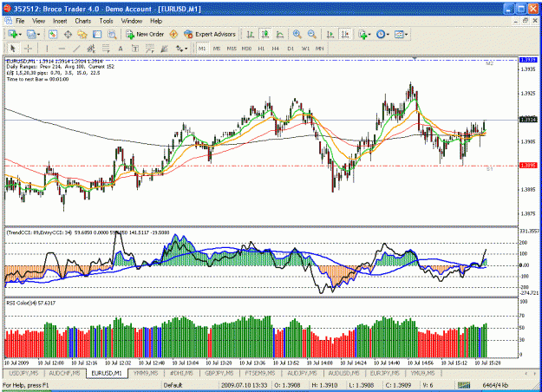This screenshot has width=542, height=392.
Task: Expand the Indicators dropdown arrow
Action: click(x=369, y=34)
